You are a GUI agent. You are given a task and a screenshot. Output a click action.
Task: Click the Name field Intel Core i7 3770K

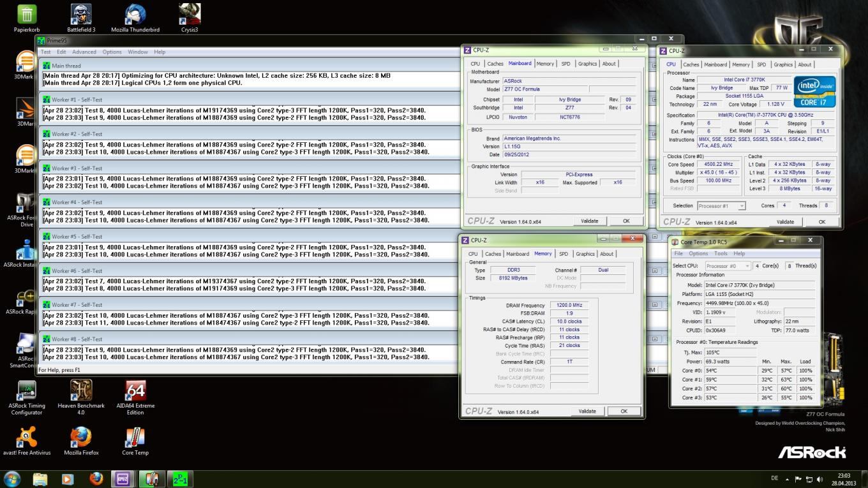click(x=744, y=80)
